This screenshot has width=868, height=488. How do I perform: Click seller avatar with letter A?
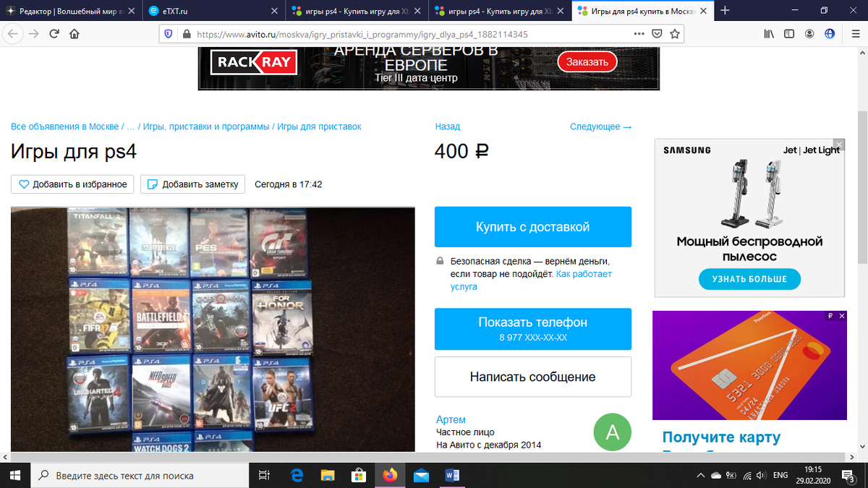click(612, 433)
